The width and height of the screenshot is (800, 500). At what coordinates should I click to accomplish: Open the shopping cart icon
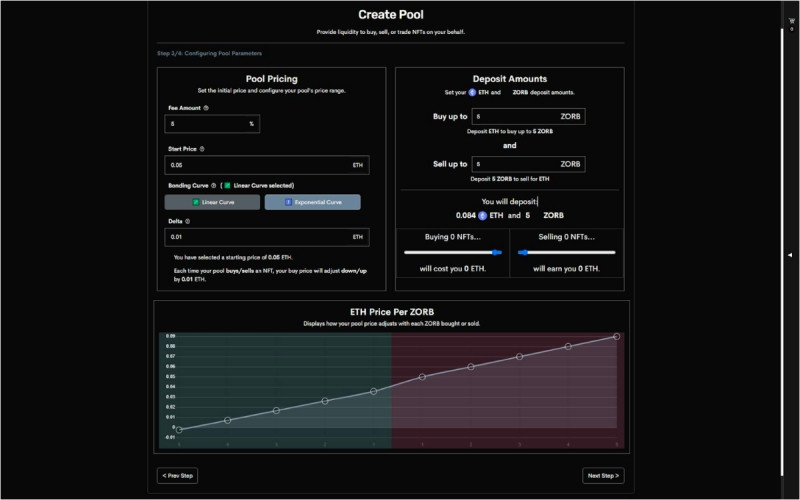pyautogui.click(x=792, y=21)
